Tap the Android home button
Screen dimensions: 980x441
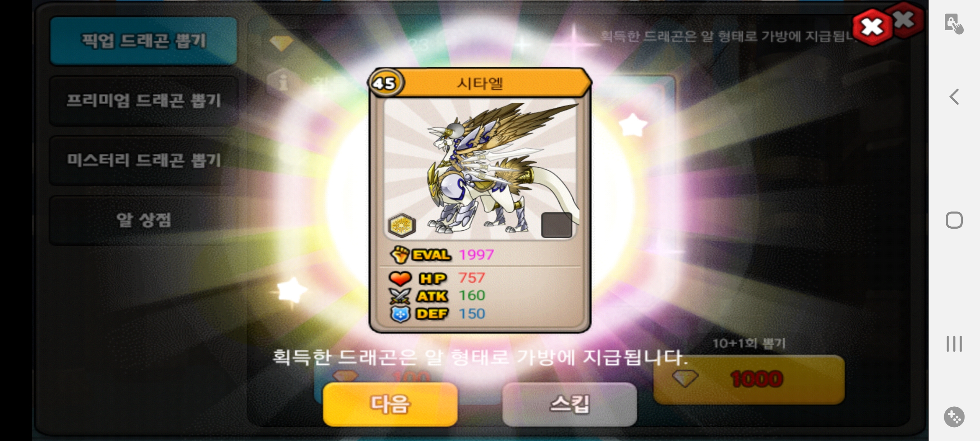pos(954,220)
